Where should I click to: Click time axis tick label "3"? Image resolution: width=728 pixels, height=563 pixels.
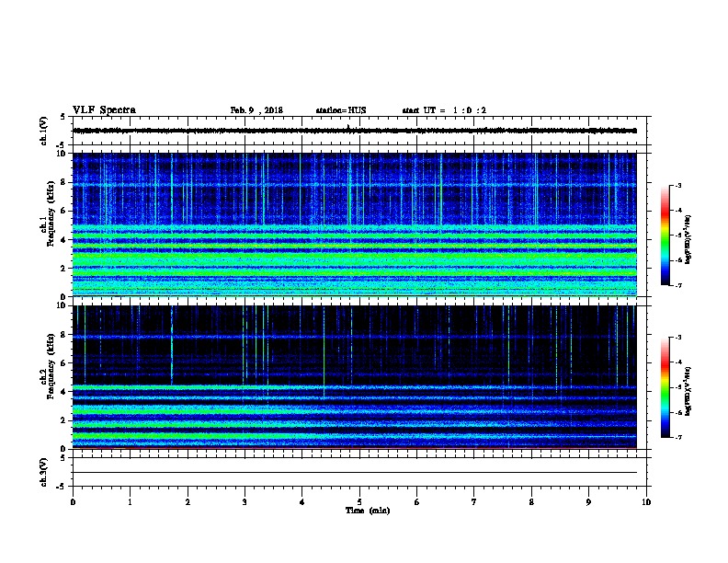[x=245, y=502]
